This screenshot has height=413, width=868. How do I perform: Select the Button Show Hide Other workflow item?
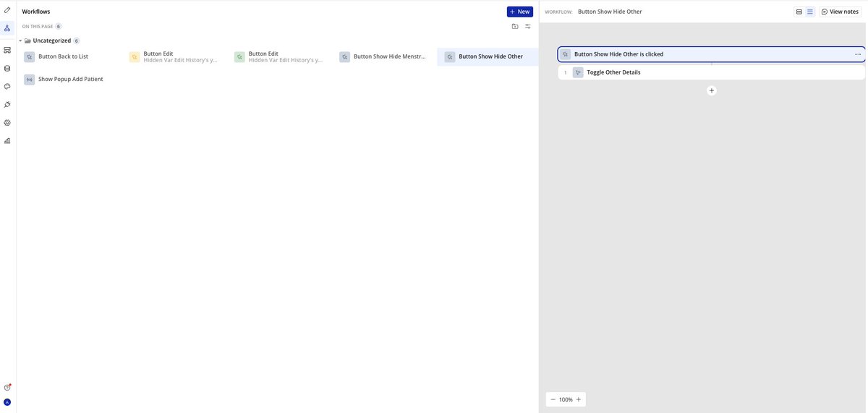[x=488, y=56]
